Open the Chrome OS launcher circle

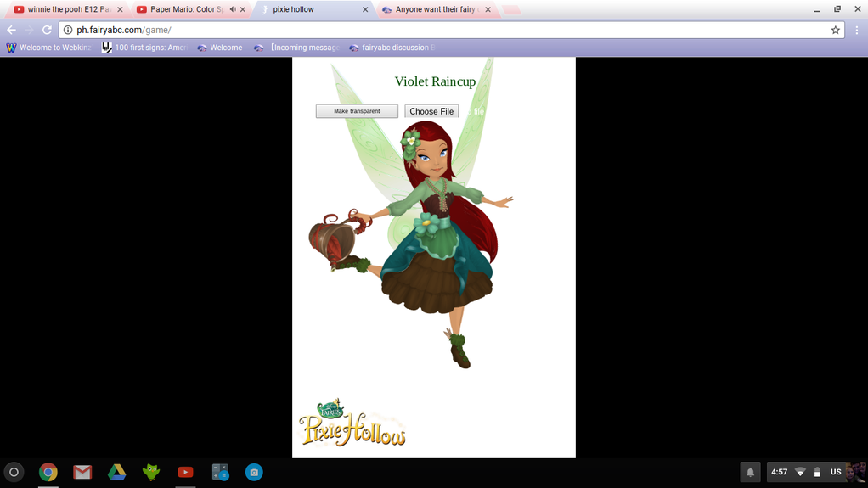click(x=14, y=472)
